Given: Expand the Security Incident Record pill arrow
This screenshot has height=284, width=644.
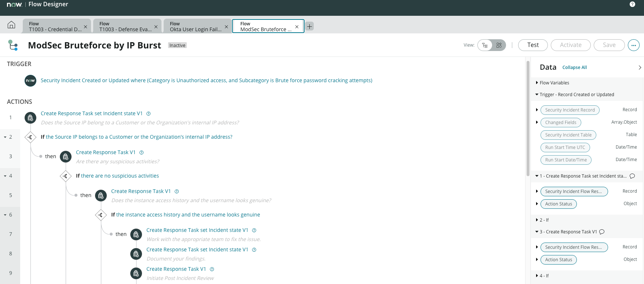Looking at the screenshot, I should tap(537, 110).
